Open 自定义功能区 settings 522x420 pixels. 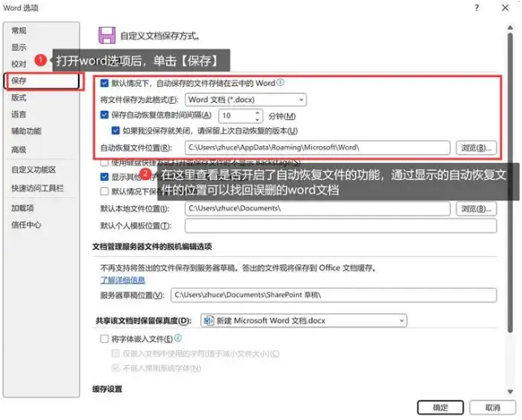33,169
